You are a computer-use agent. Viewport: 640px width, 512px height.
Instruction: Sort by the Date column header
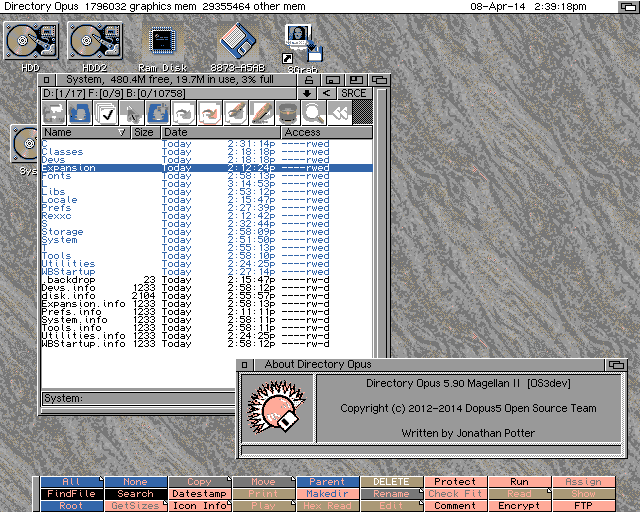[220, 132]
